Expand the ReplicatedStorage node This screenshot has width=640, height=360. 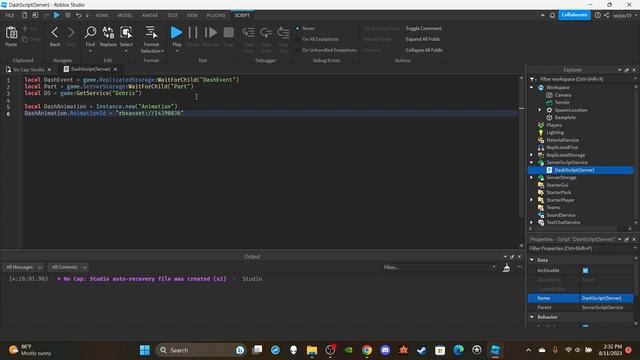click(531, 155)
